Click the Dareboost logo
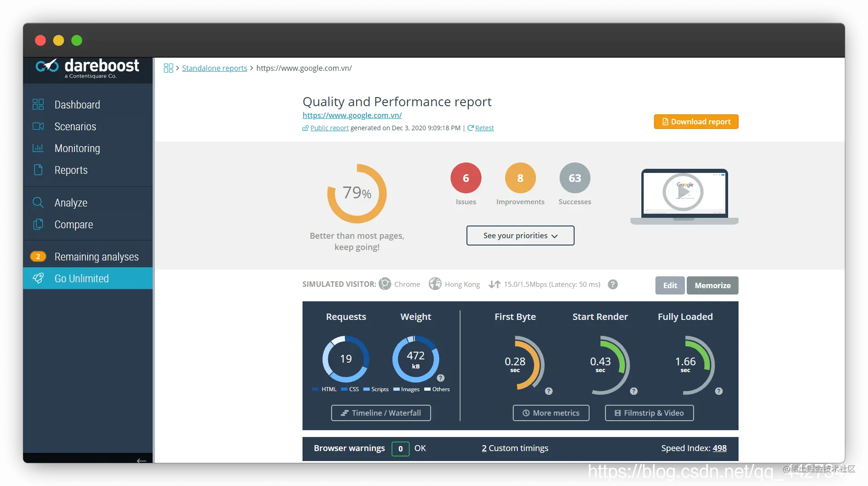This screenshot has width=868, height=486. [87, 69]
